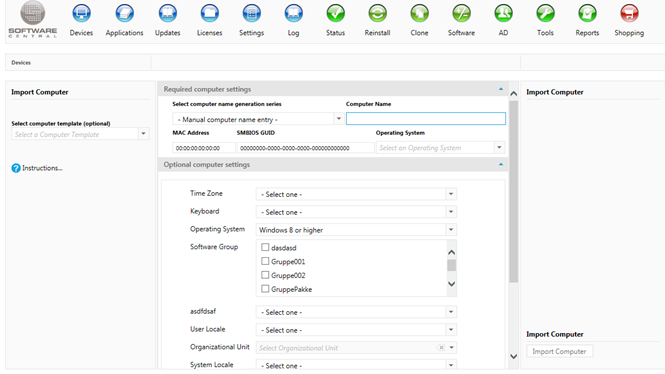The image size is (665, 374).
Task: Click into the Computer Name field
Action: point(426,119)
